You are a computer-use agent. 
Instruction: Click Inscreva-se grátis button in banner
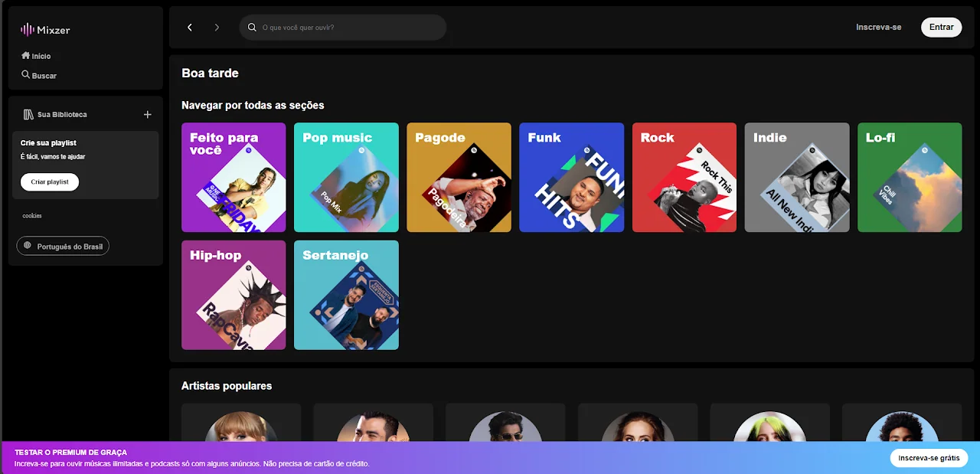[929, 458]
